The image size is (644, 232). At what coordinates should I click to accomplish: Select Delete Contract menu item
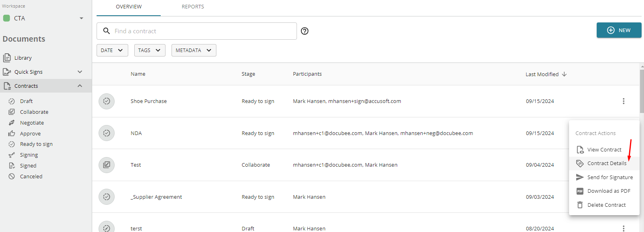pos(604,205)
